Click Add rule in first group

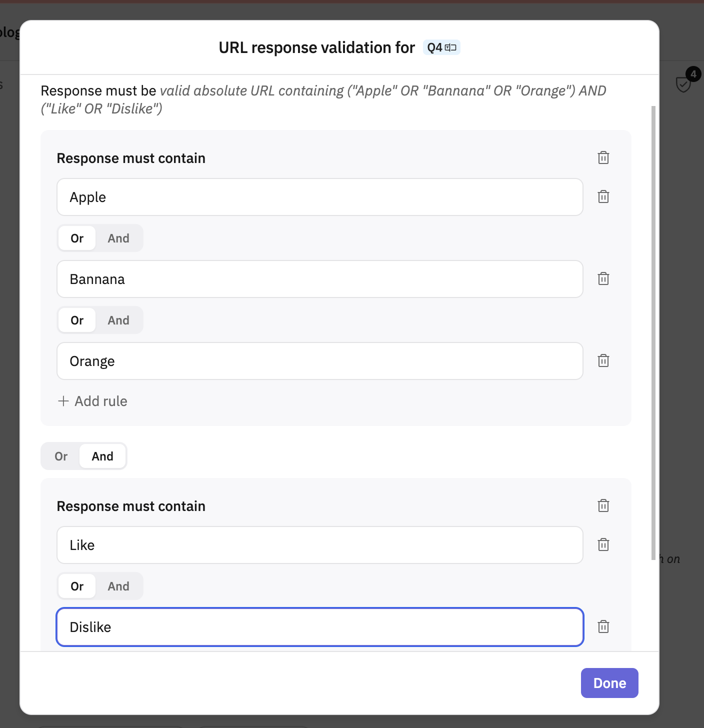click(x=92, y=401)
